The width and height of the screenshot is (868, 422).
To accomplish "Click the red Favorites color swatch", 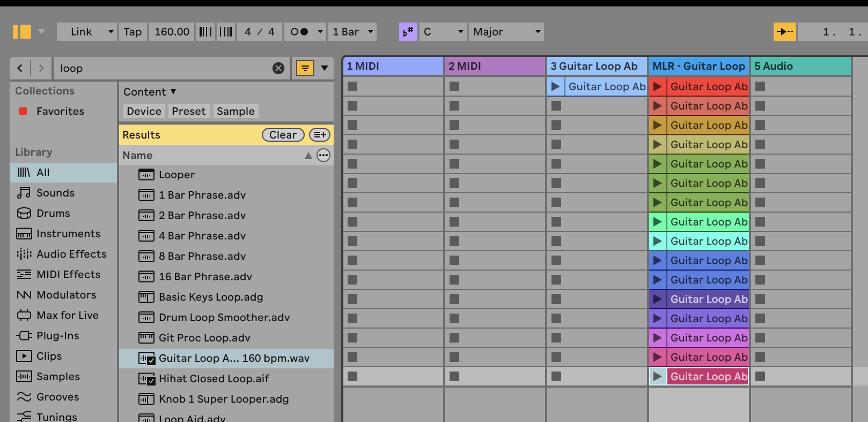I will [23, 111].
